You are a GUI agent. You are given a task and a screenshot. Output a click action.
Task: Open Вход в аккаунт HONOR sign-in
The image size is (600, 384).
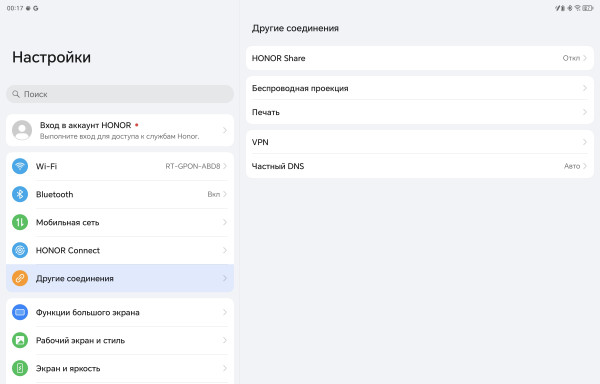point(120,130)
